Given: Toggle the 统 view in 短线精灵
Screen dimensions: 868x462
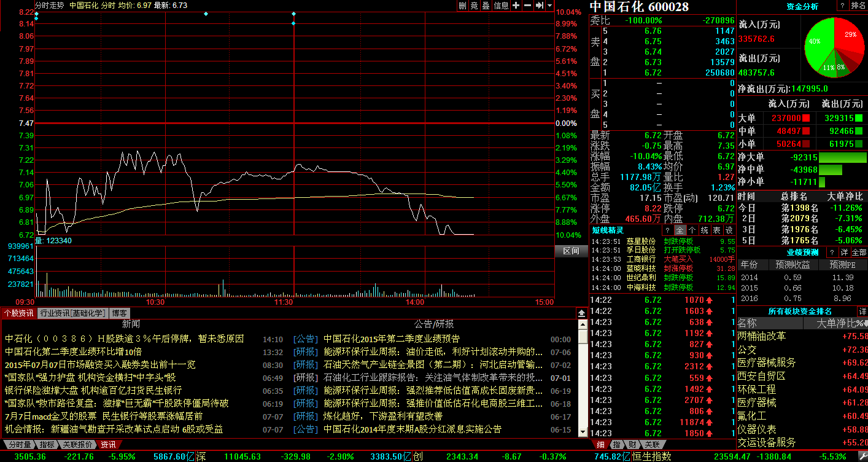Looking at the screenshot, I should (x=705, y=230).
